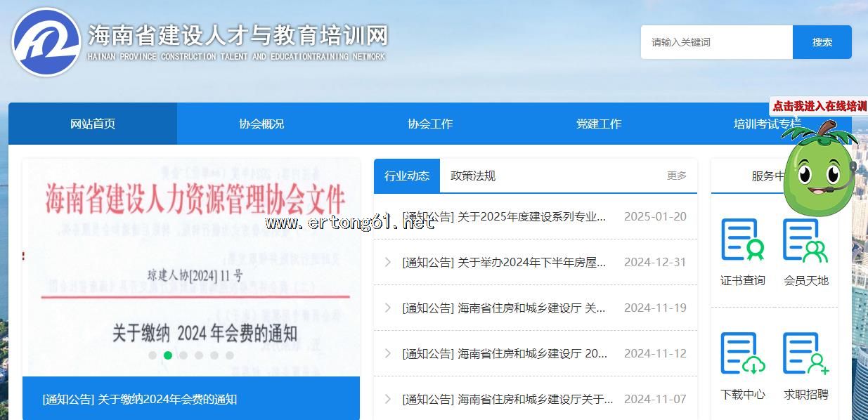Open the 2024-11-07 notice link
Screen dimensions: 868x420
(507, 399)
